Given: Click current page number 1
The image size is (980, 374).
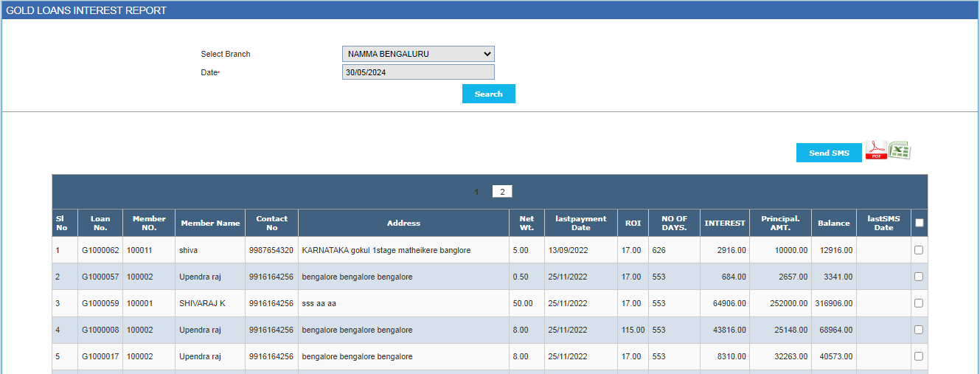Looking at the screenshot, I should coord(476,192).
